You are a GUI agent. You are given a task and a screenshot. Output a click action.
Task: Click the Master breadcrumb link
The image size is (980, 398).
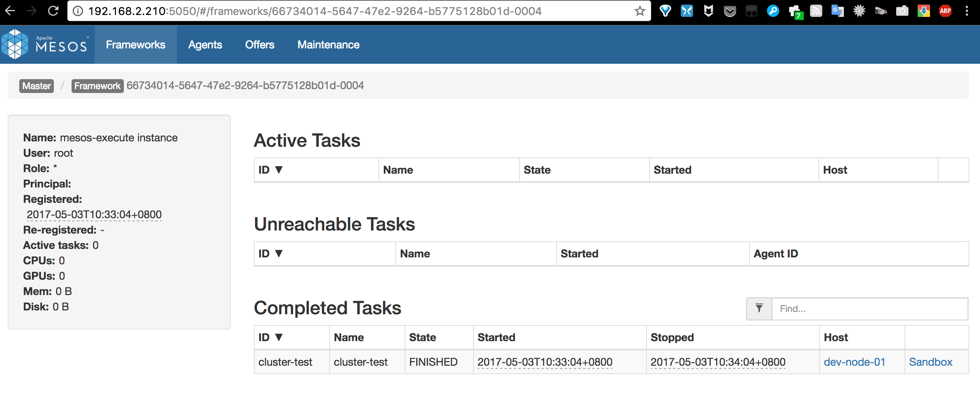point(37,86)
